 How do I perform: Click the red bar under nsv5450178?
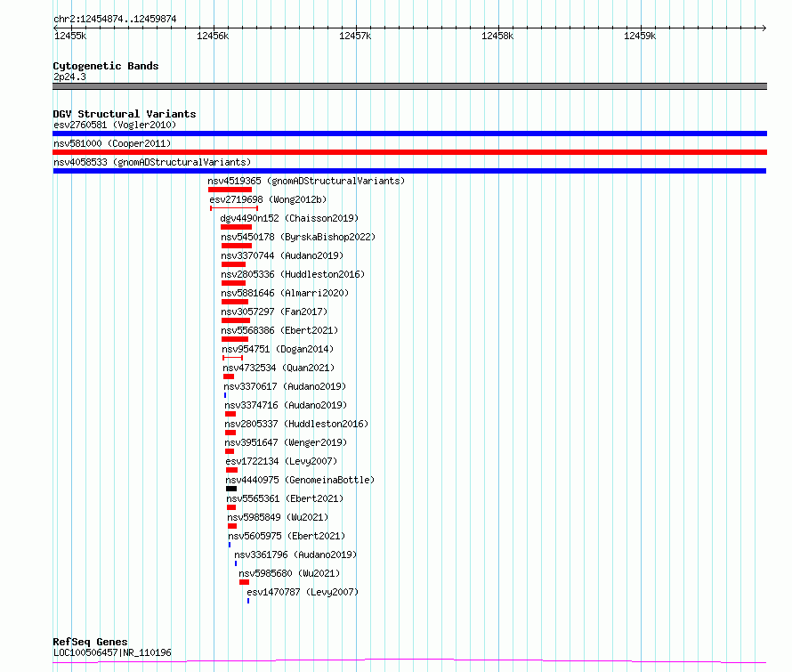[237, 246]
